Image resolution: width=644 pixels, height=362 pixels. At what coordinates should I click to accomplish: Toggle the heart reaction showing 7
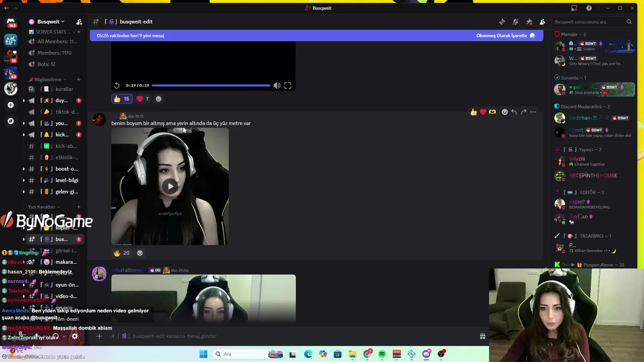click(x=143, y=99)
